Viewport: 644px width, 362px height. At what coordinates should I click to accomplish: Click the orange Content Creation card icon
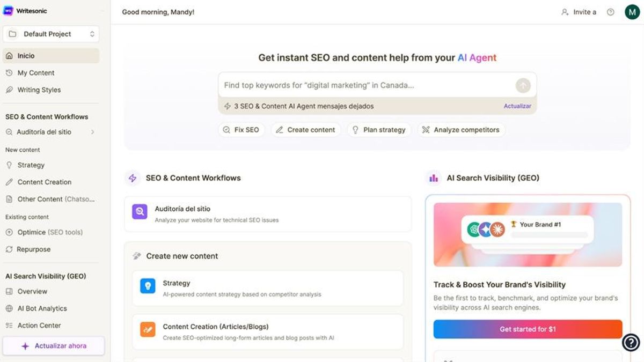(148, 329)
